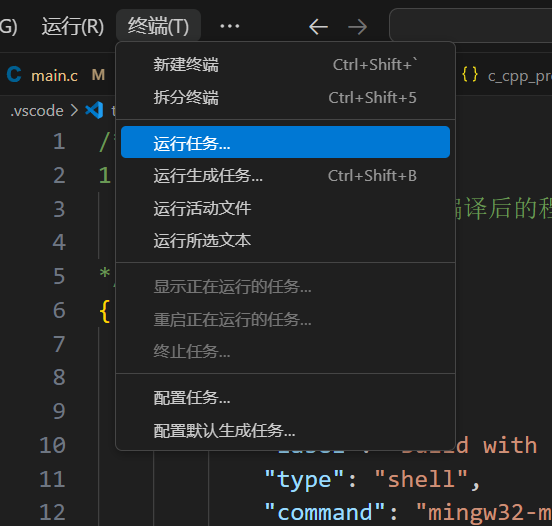The height and width of the screenshot is (526, 552).
Task: Select 配置默认生成任务... option
Action: [x=285, y=430]
